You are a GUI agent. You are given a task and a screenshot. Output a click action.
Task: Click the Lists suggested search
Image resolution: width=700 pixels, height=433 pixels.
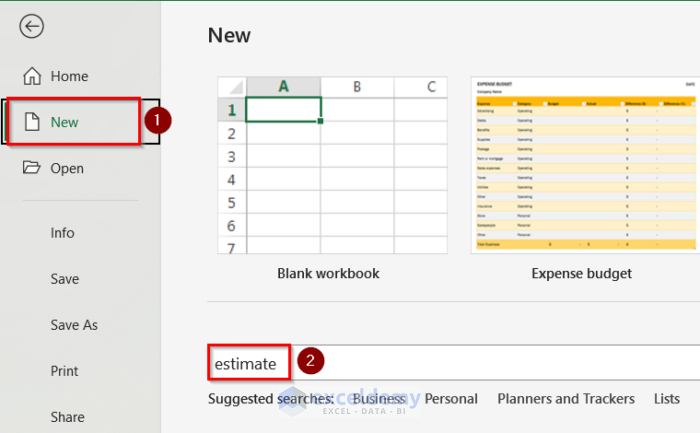click(x=667, y=399)
